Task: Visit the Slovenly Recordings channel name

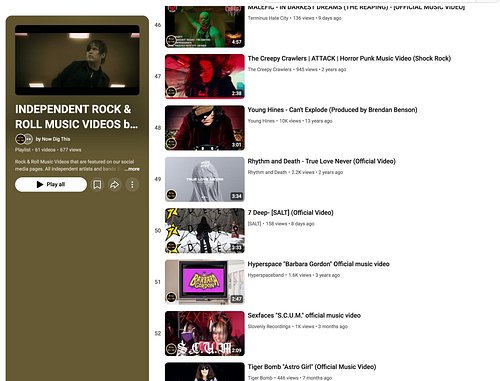Action: [x=269, y=326]
